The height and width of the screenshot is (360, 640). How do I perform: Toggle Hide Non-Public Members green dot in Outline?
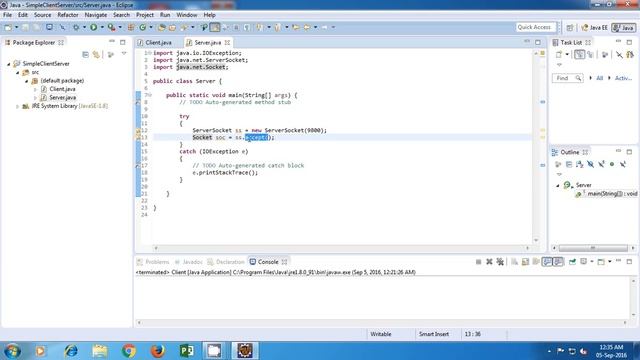coord(612,164)
